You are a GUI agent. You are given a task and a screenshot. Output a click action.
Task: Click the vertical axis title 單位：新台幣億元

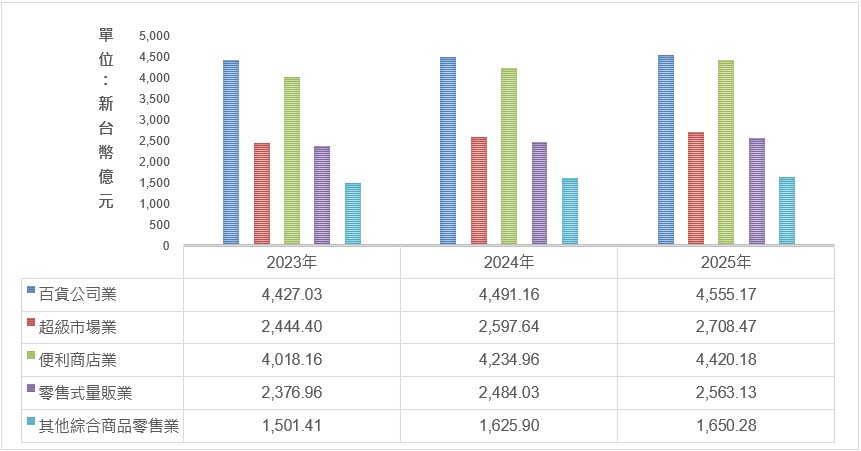[106, 118]
